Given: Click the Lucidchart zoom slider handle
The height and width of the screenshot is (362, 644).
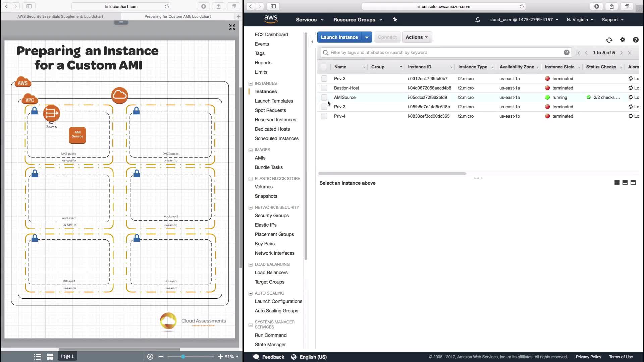Looking at the screenshot, I should click(x=183, y=357).
